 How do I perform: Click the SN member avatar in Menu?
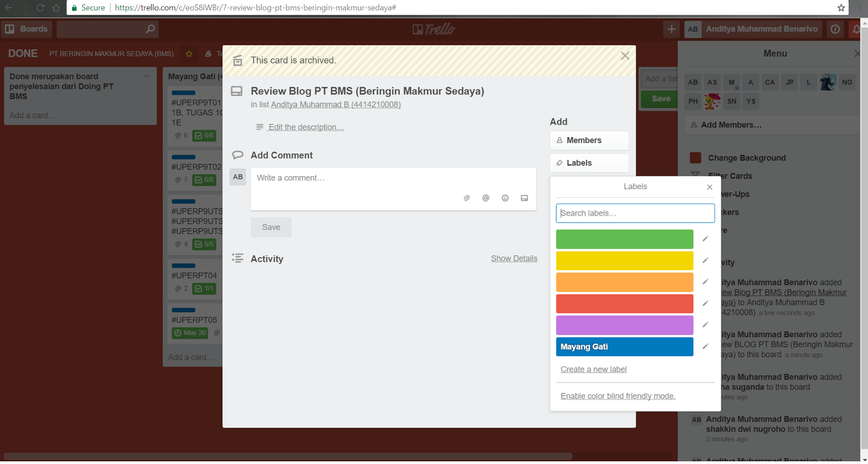[x=732, y=101]
